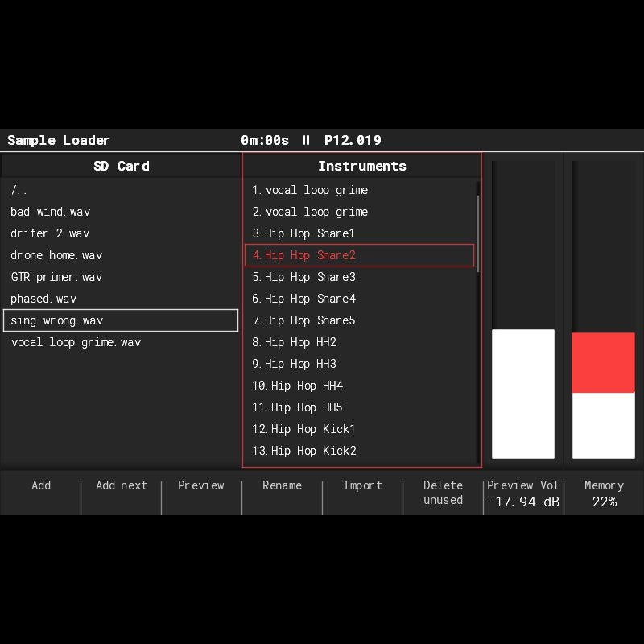Click the Sample Loader title
This screenshot has width=644, height=644.
pyautogui.click(x=59, y=140)
